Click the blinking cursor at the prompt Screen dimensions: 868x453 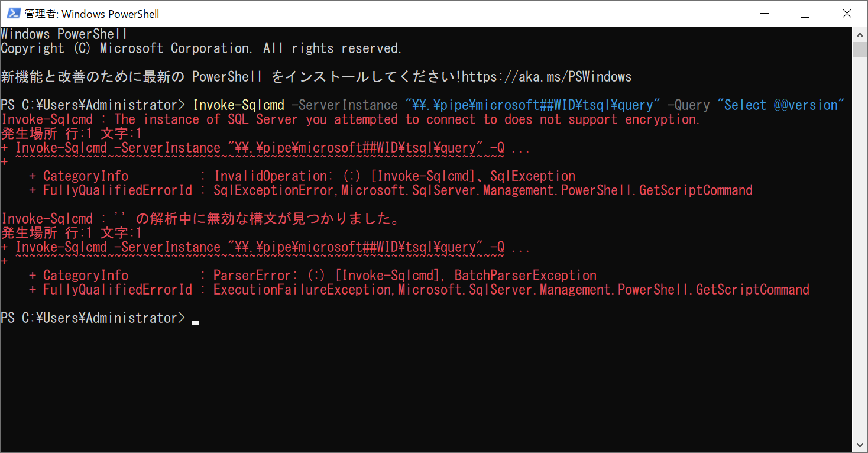(197, 320)
